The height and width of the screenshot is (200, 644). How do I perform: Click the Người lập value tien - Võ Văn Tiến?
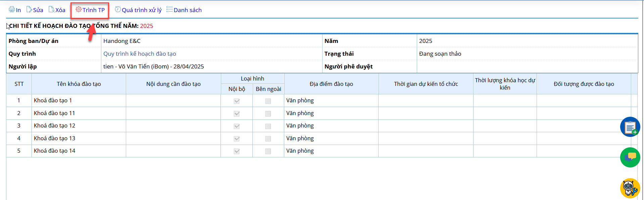[x=153, y=66]
